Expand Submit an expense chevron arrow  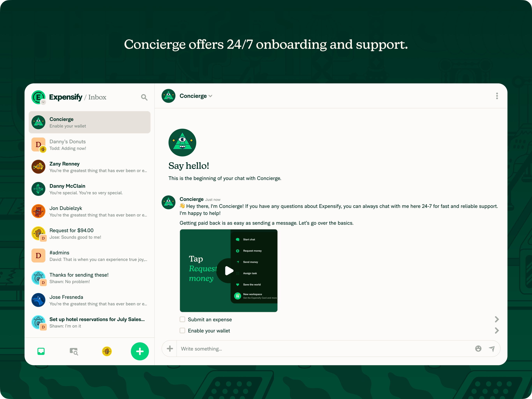[497, 319]
